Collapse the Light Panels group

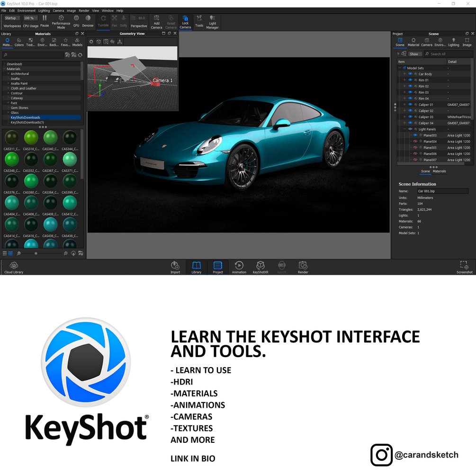tap(404, 129)
